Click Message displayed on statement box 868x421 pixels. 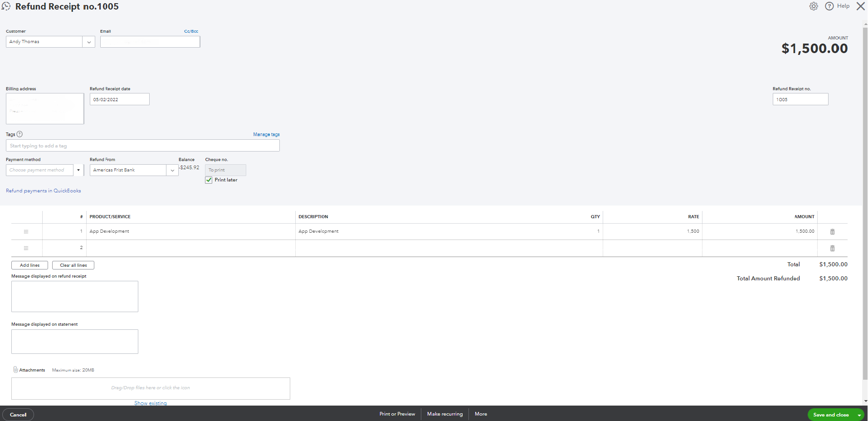(x=75, y=342)
